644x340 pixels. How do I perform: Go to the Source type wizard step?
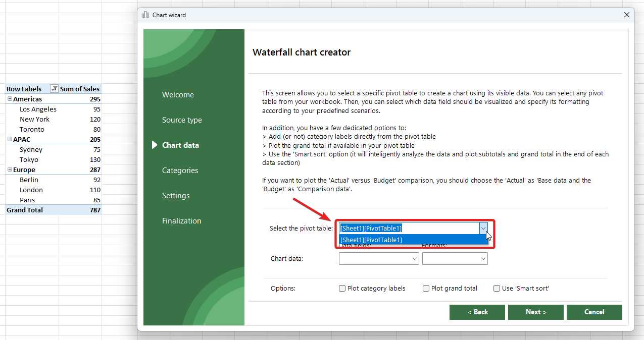coord(182,120)
